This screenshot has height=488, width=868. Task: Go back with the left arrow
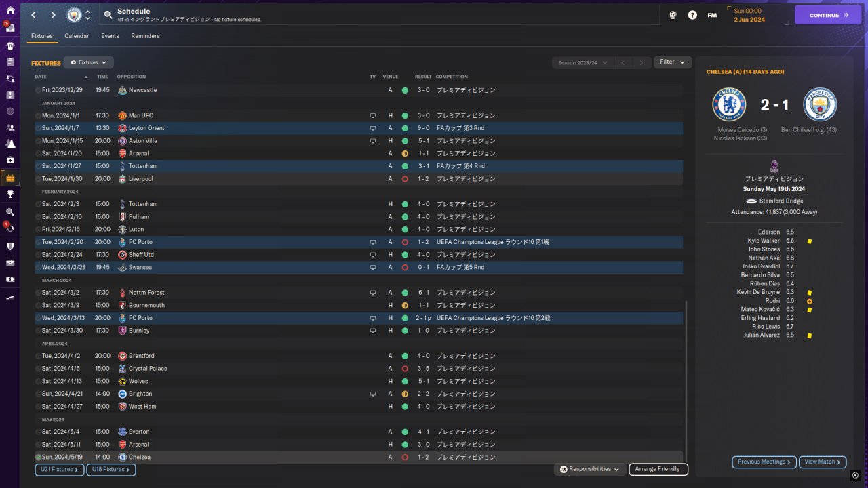[33, 15]
